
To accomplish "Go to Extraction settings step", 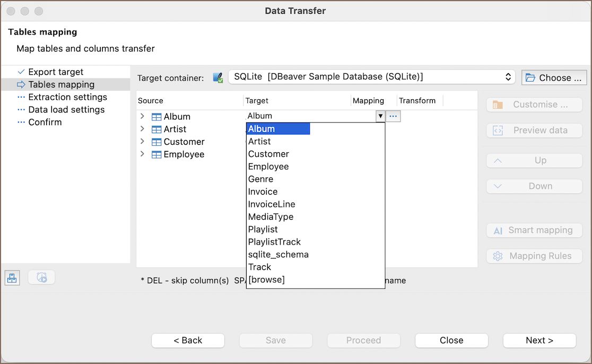I will pos(67,97).
